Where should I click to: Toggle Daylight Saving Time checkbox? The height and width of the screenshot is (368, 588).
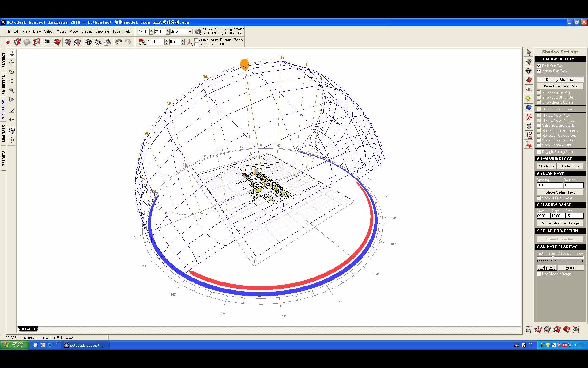coord(539,152)
